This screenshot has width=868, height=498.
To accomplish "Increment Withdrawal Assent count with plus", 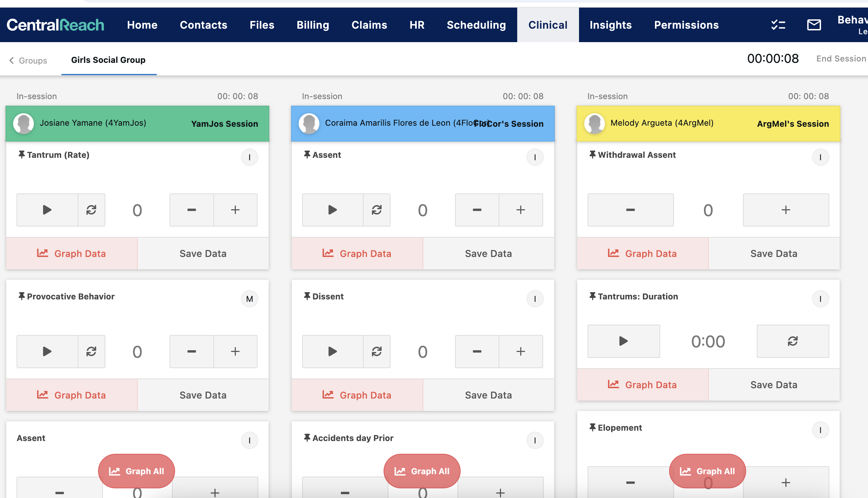I will 786,210.
